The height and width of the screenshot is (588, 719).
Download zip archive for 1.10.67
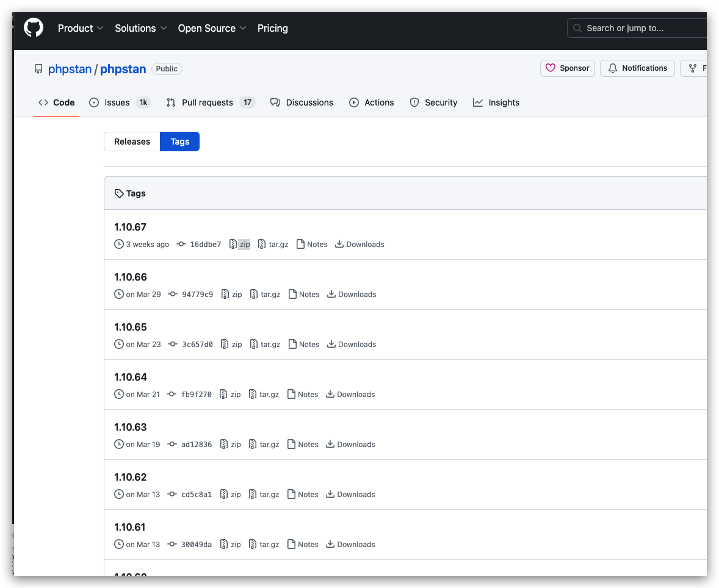click(240, 244)
